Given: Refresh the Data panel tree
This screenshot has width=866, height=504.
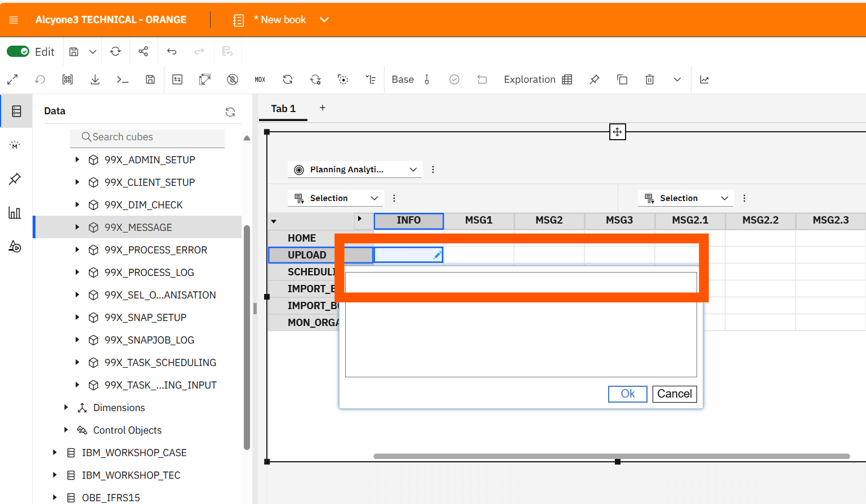Looking at the screenshot, I should 230,111.
